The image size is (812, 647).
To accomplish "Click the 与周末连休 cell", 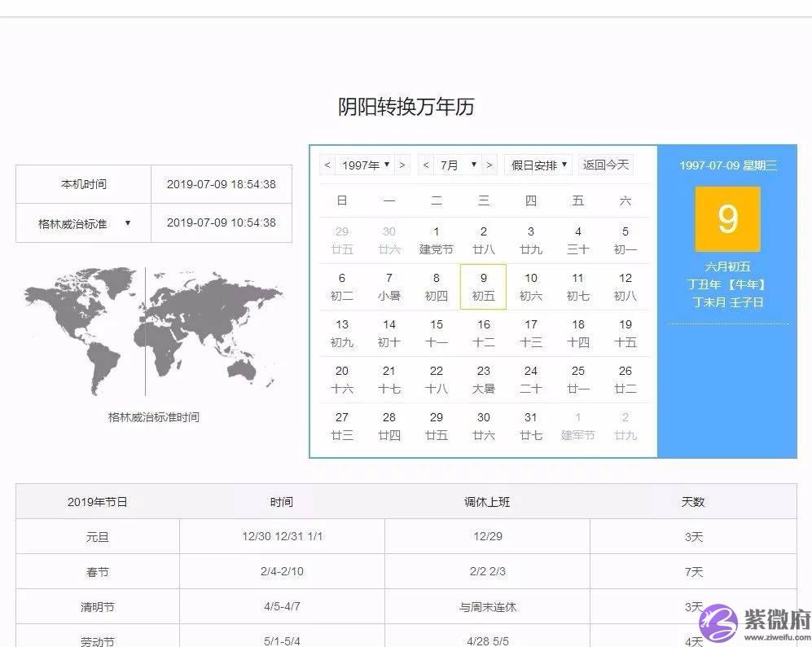I will pyautogui.click(x=487, y=607).
